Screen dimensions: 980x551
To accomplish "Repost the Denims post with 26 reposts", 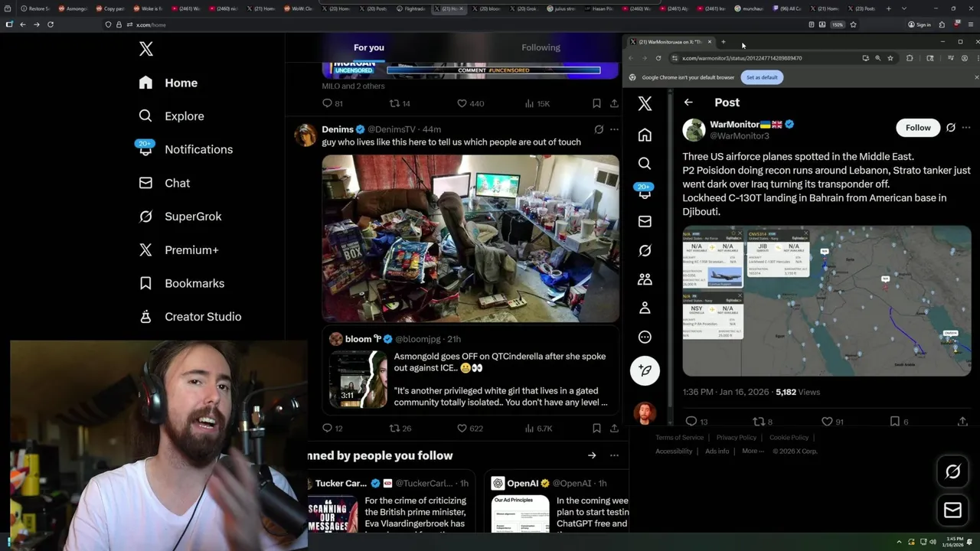I will coord(400,429).
